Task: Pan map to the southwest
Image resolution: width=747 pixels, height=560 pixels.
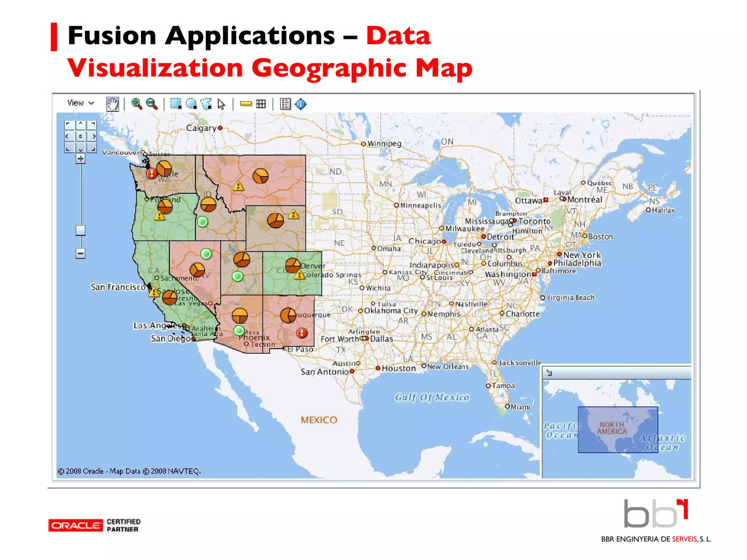Action: tap(69, 148)
